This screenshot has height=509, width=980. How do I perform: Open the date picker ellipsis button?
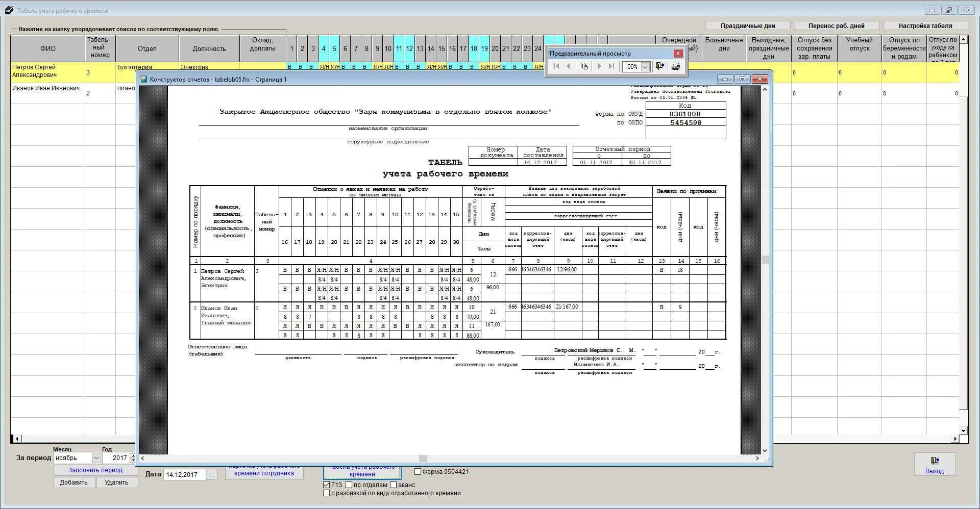coord(212,474)
